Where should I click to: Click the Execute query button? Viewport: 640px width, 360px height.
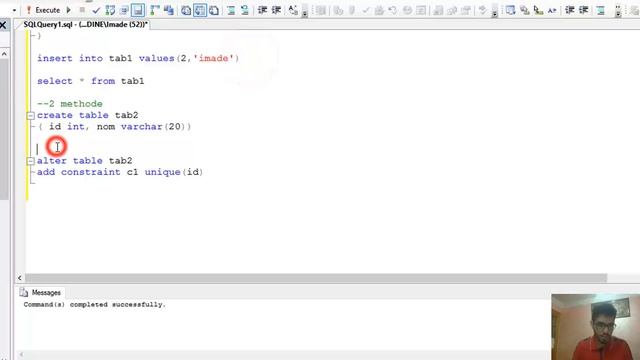pyautogui.click(x=43, y=10)
